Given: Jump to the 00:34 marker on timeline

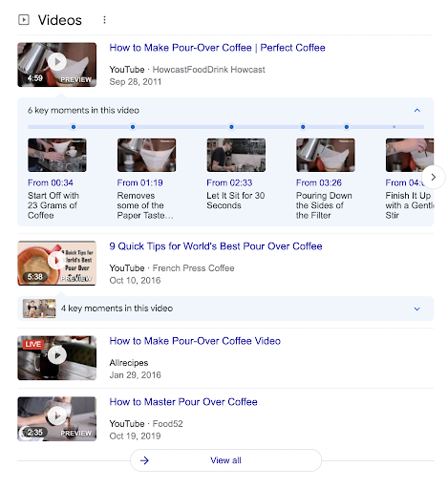Looking at the screenshot, I should (74, 127).
